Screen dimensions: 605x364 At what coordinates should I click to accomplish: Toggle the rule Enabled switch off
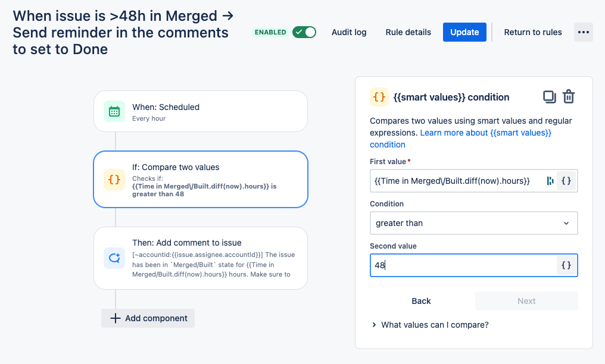(x=304, y=32)
